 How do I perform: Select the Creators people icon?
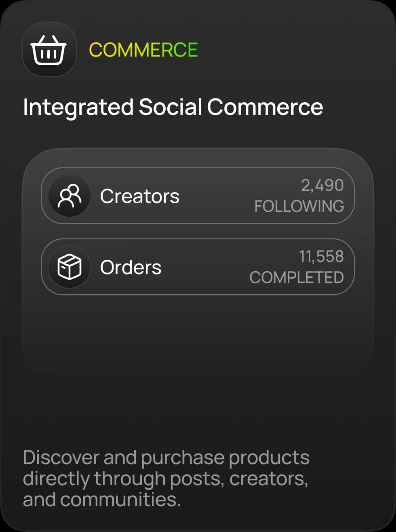point(69,196)
